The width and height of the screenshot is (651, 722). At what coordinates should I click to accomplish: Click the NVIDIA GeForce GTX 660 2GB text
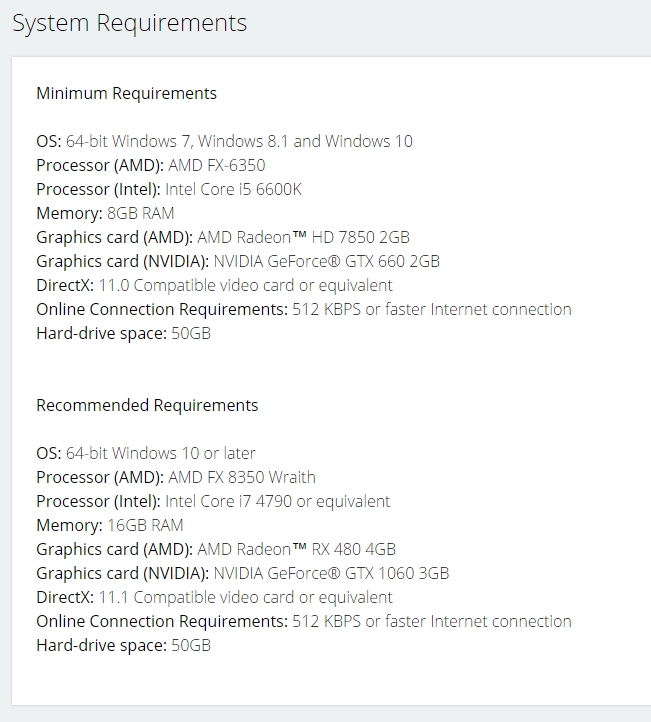click(x=326, y=261)
